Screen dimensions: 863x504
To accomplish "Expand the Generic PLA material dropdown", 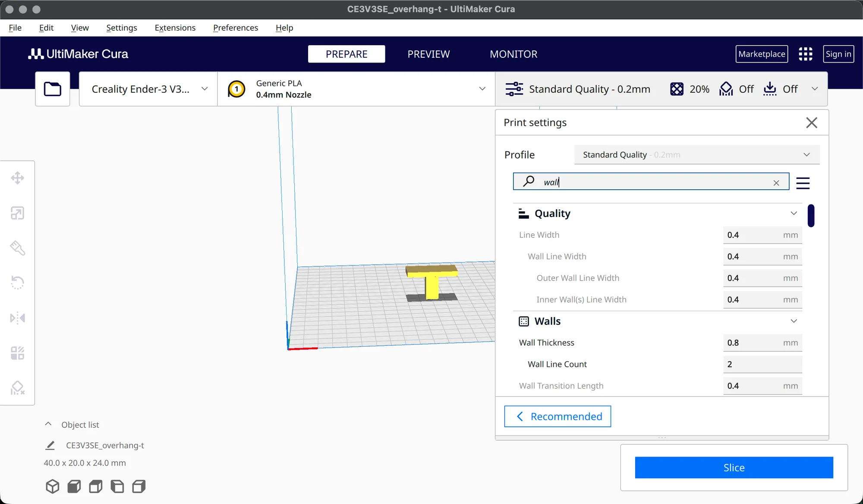I will [356, 89].
